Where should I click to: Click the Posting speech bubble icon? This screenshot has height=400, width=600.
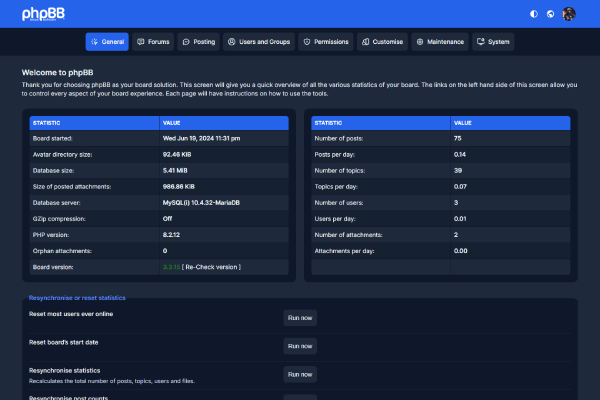[x=186, y=42]
